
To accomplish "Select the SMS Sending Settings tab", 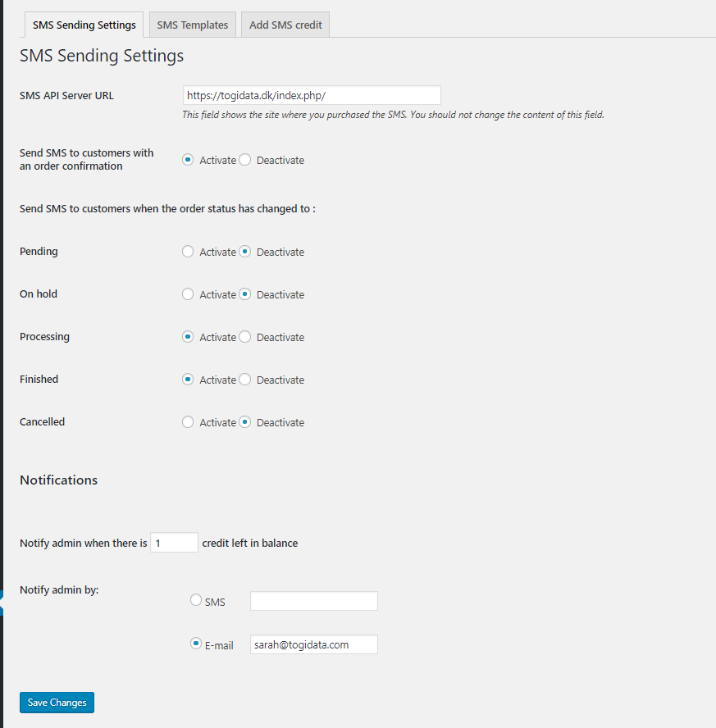I will click(84, 25).
